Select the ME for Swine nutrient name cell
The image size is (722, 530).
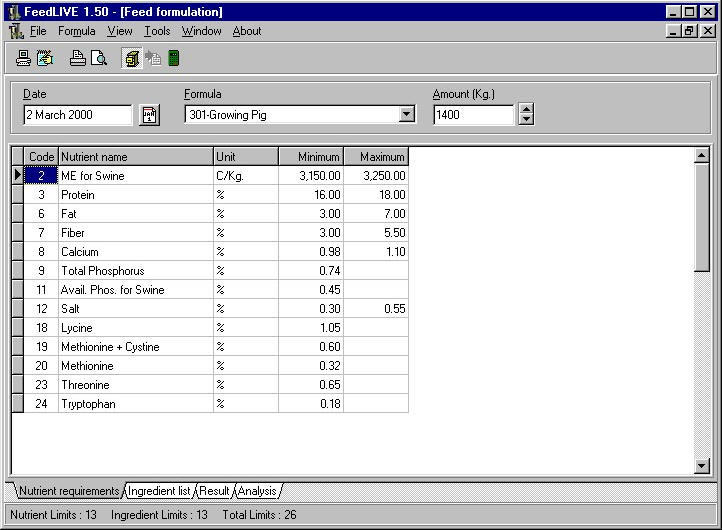pyautogui.click(x=136, y=176)
